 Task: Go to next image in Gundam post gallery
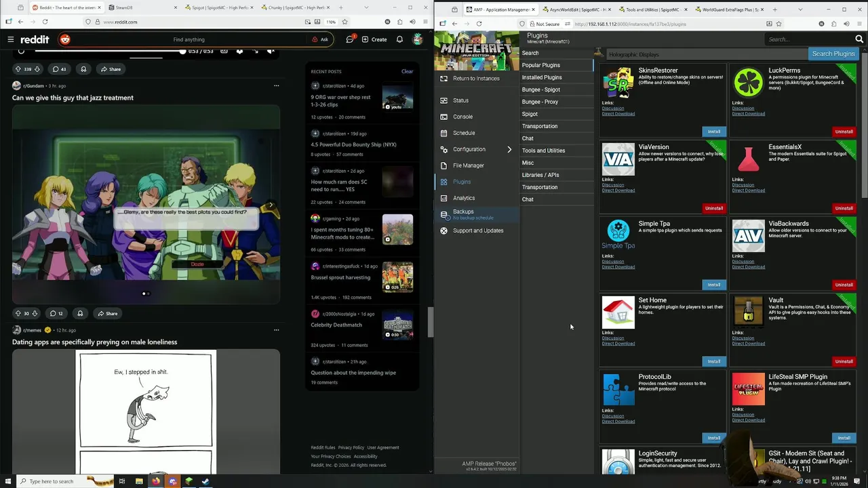(271, 205)
